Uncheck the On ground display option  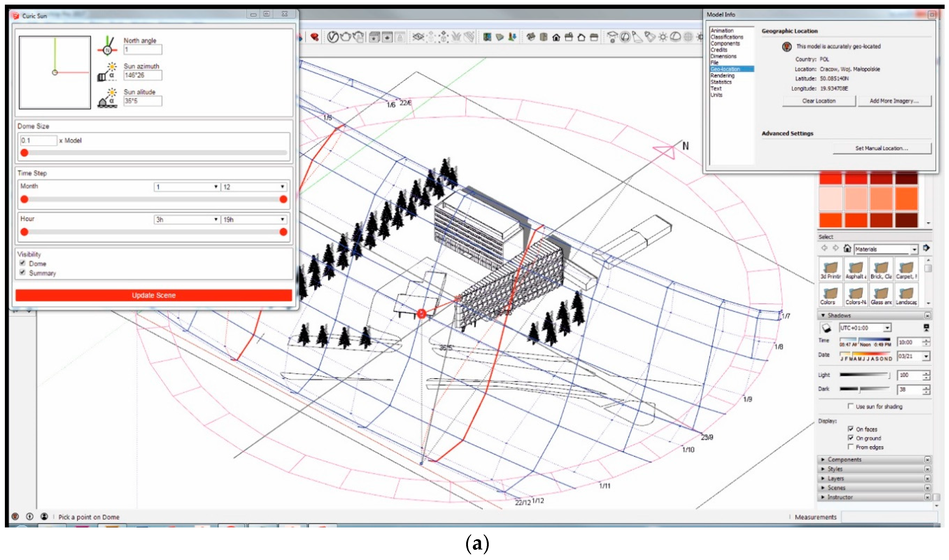pos(850,438)
